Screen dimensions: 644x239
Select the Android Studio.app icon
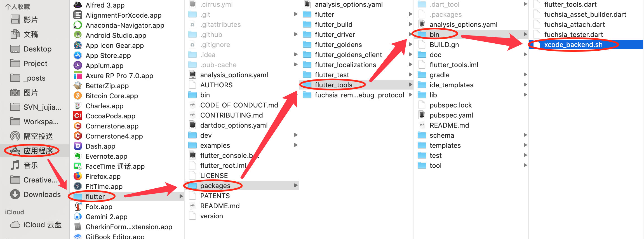(x=77, y=35)
